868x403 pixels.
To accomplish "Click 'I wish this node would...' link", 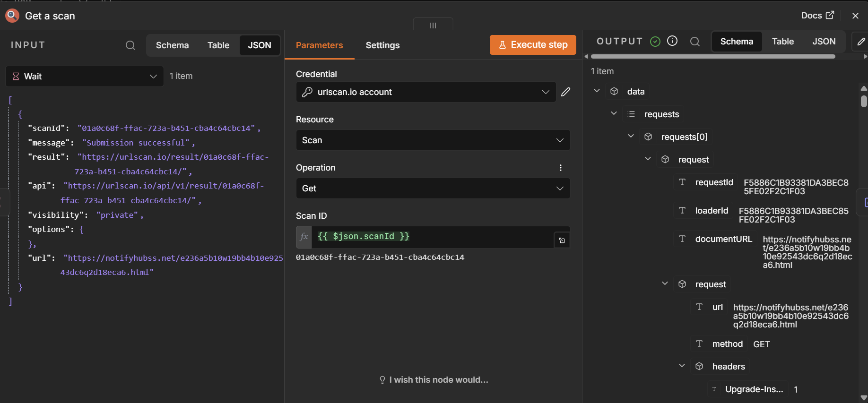I will click(434, 380).
